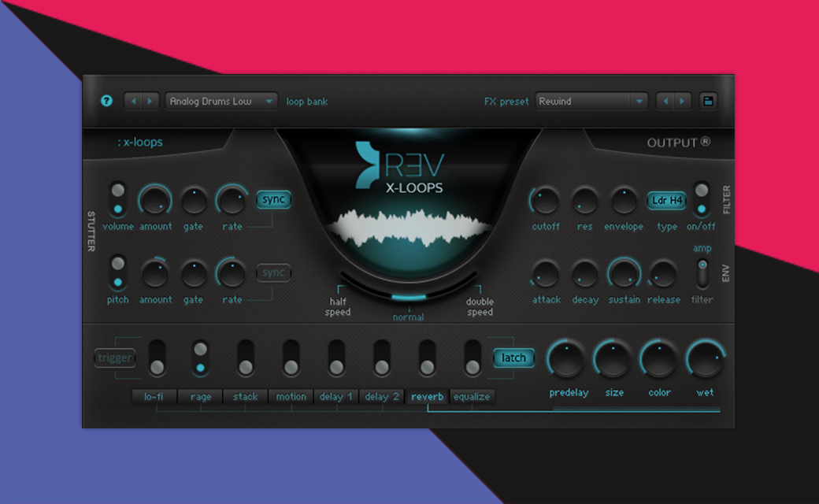819x504 pixels.
Task: Click the reverb size knob
Action: pos(613,360)
